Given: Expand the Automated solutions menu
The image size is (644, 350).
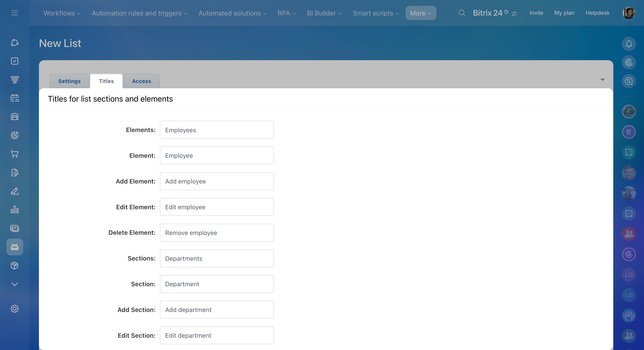Looking at the screenshot, I should (x=232, y=13).
